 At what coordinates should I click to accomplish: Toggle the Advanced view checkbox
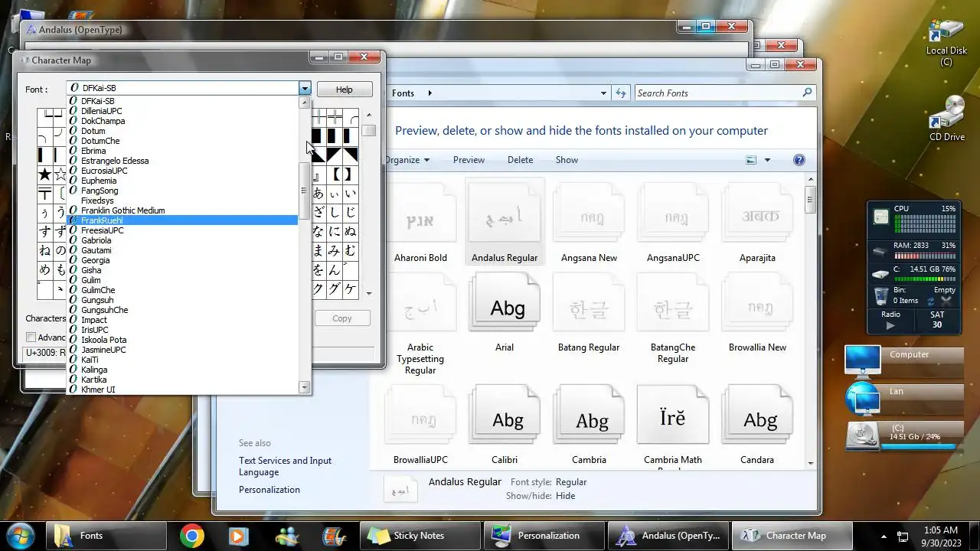click(x=31, y=337)
